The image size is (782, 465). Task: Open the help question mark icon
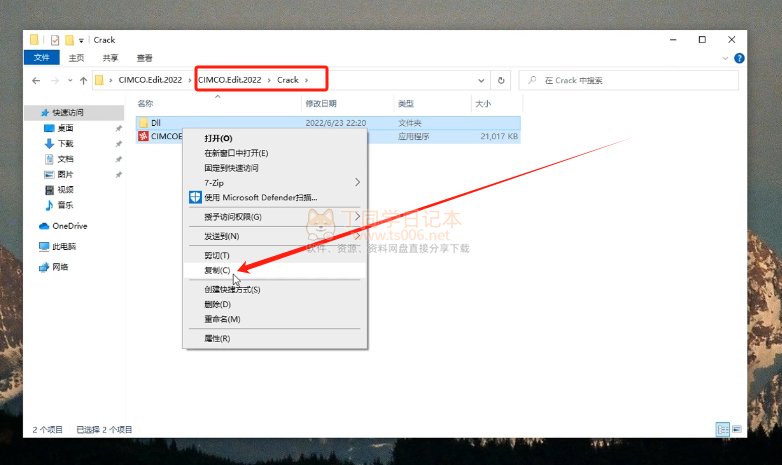(x=739, y=58)
